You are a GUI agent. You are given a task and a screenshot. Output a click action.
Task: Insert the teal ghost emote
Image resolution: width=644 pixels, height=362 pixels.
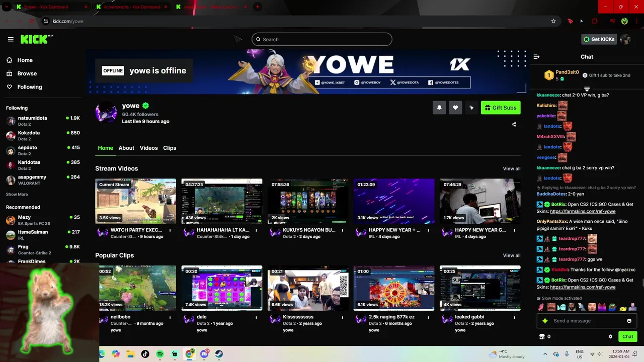point(561,307)
